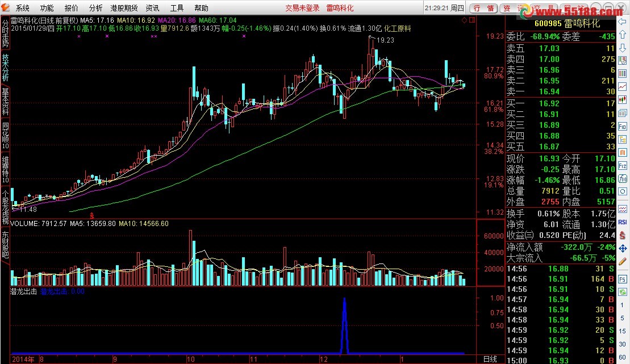
Task: Click the 行情 button
Action: point(484,8)
